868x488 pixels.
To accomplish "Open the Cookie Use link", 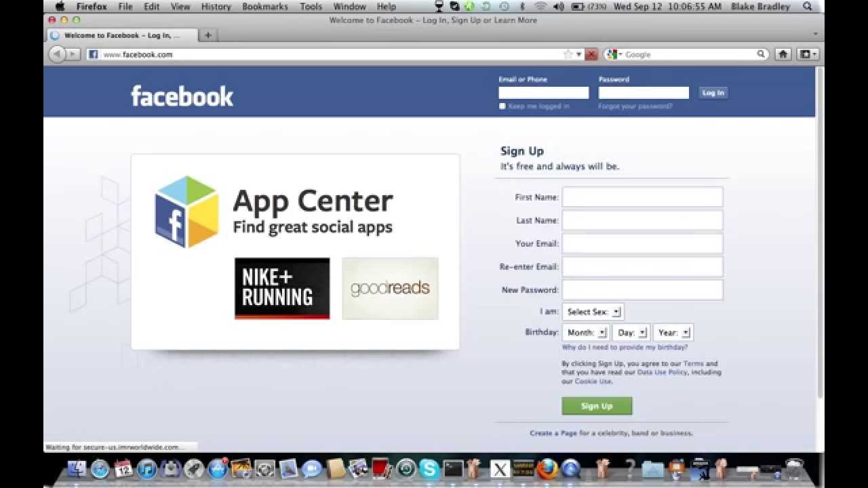I will click(593, 381).
